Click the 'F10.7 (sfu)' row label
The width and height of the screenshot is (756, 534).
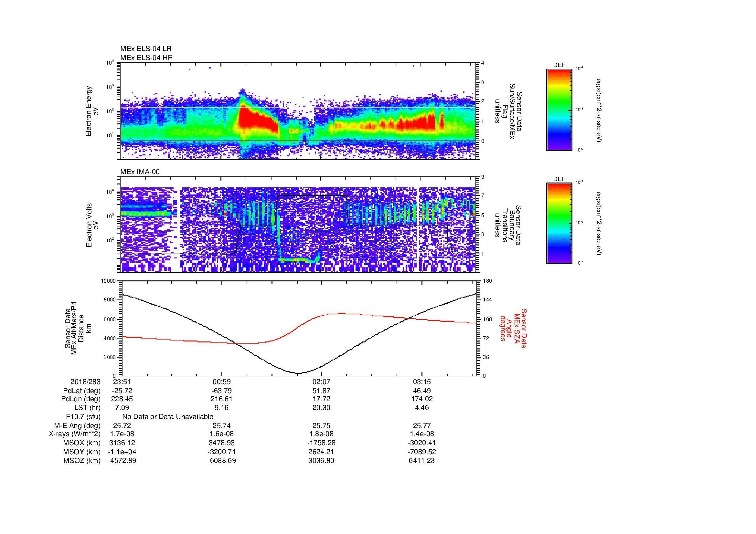83,417
